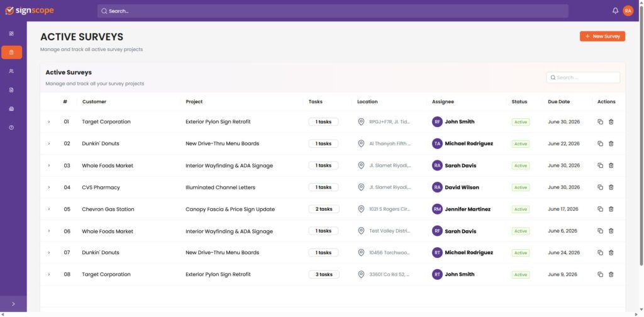Viewport: 644px width, 317px height.
Task: Duplicate survey 08 Target Corporation
Action: (x=600, y=274)
